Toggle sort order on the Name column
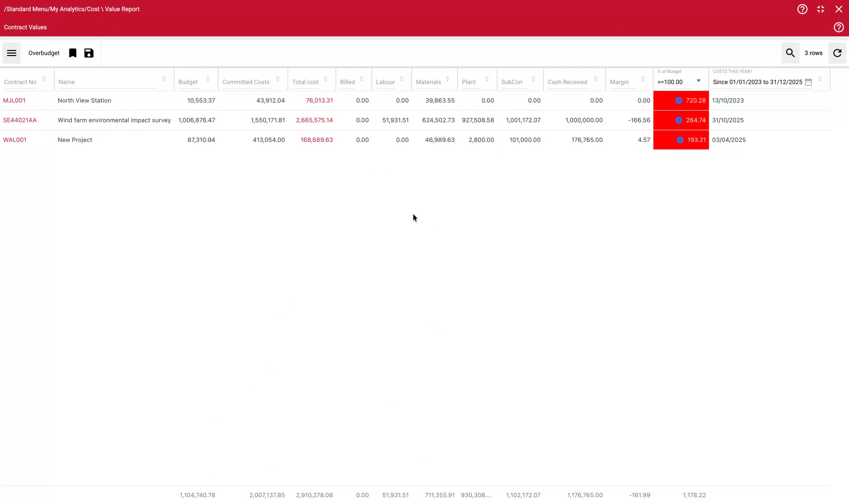Viewport: 849px width, 504px height. [163, 79]
